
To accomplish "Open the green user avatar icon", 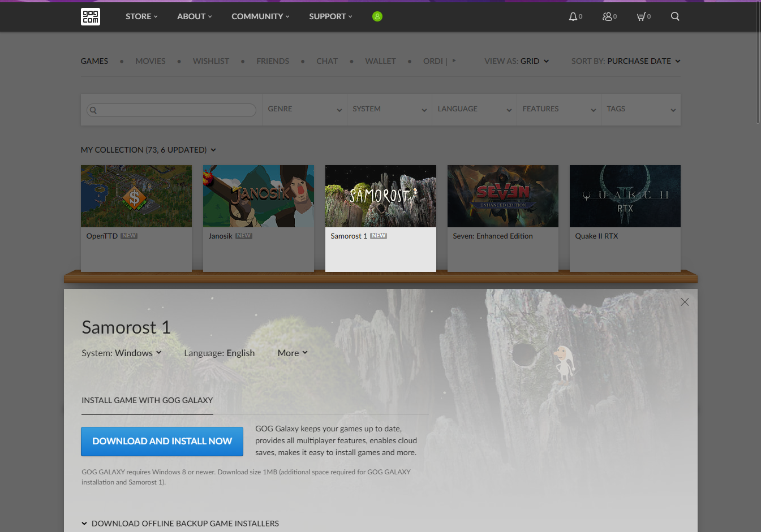I will tap(377, 16).
